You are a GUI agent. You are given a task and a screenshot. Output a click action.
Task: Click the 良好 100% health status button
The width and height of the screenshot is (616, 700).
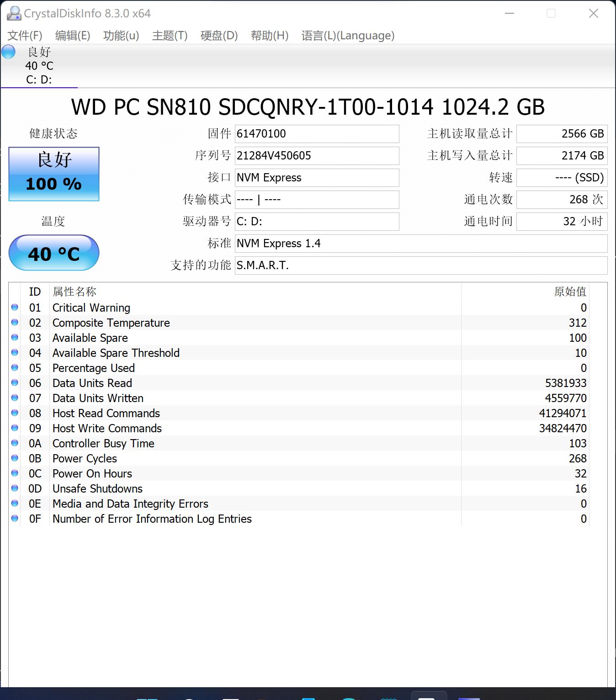tap(53, 174)
